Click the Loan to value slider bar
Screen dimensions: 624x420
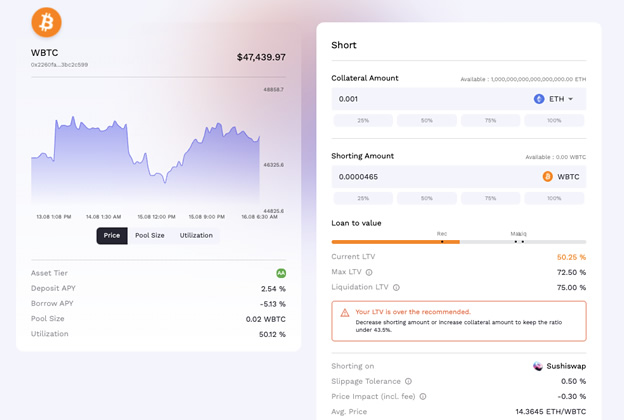pyautogui.click(x=458, y=241)
